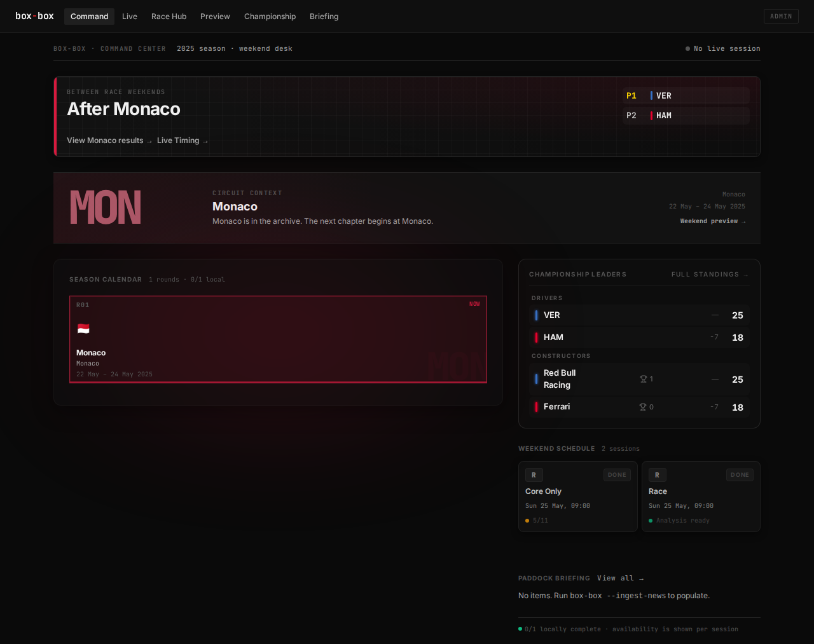Select the Ferrari constructors row
The image size is (814, 644).
coord(639,407)
